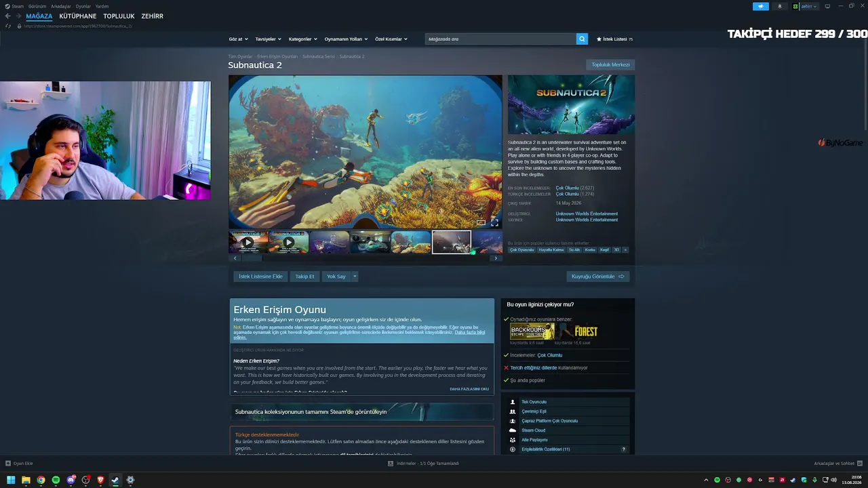Click the Steam taskbar icon
The image size is (868, 488).
tap(115, 480)
